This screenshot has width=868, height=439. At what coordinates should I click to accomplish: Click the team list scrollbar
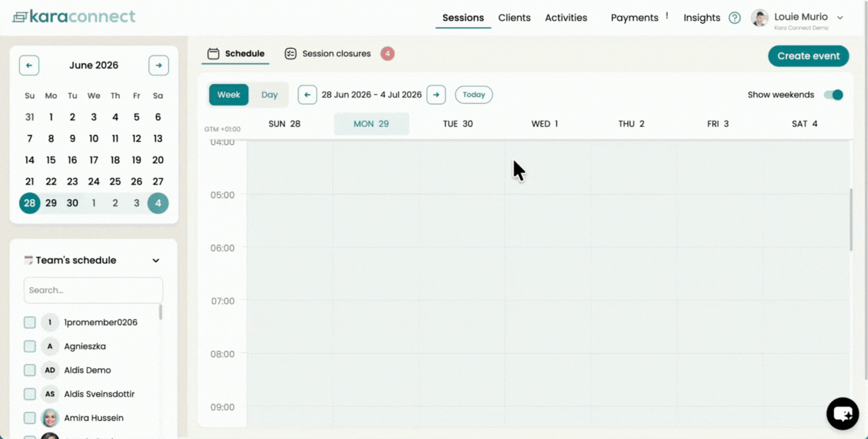(161, 312)
